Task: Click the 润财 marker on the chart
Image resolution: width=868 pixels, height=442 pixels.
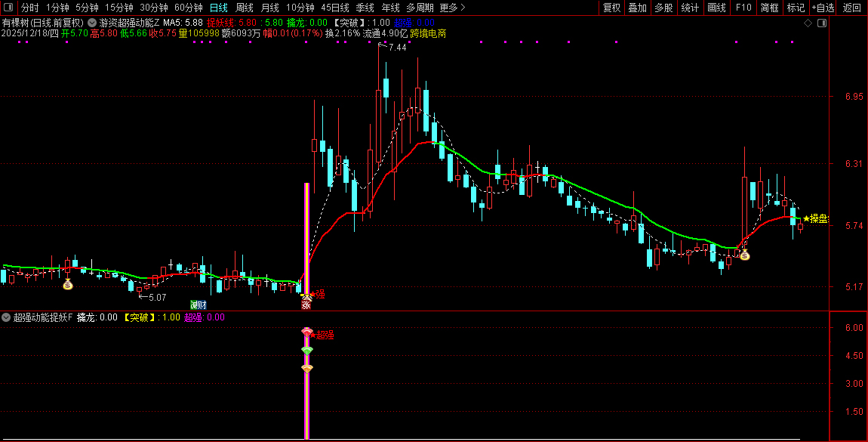Action: pos(199,305)
